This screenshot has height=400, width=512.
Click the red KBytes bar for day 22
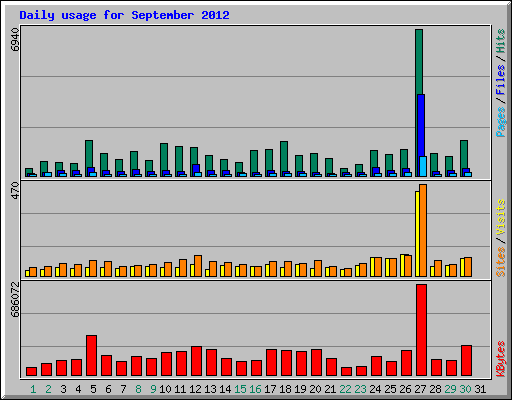point(346,372)
